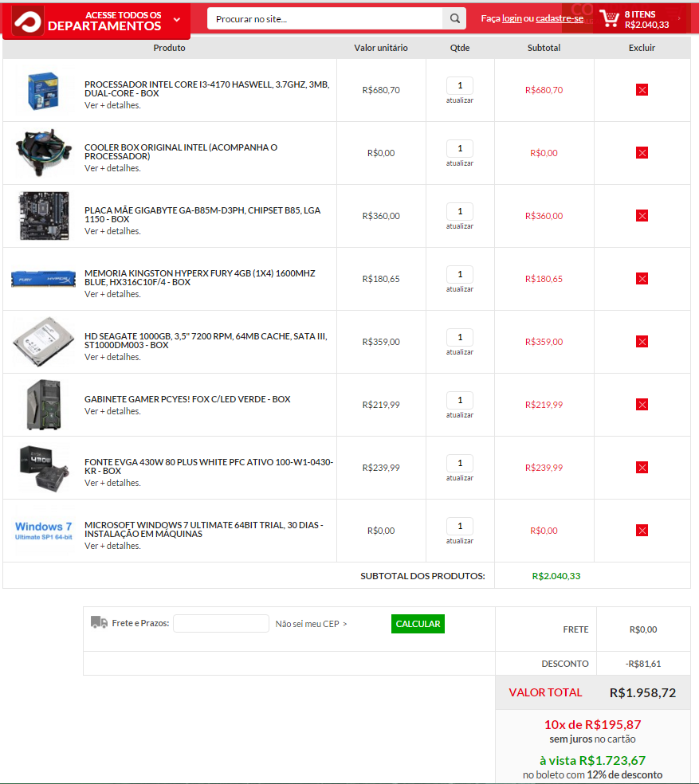
Task: Expand the cart summary arrow
Action: point(679,18)
